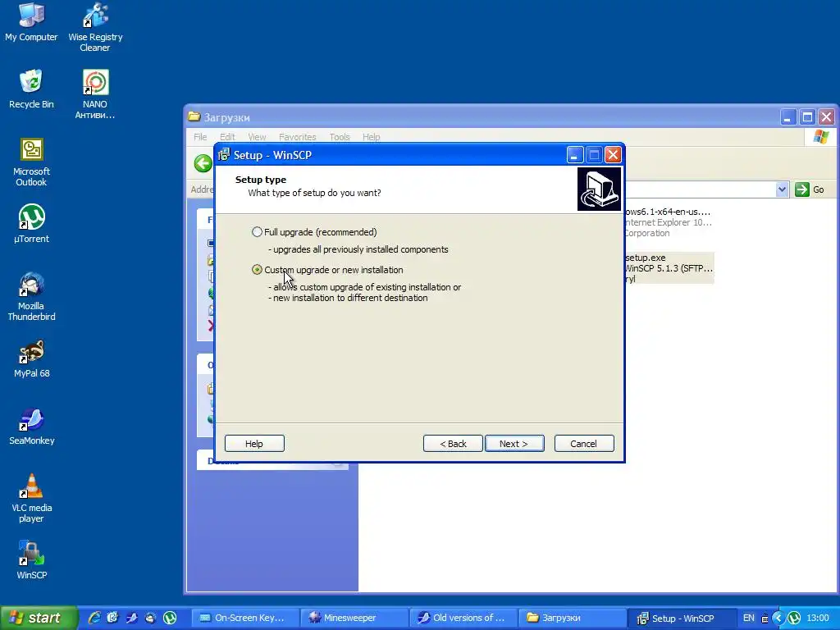Open Favorites menu in Загрузки window

tap(297, 137)
